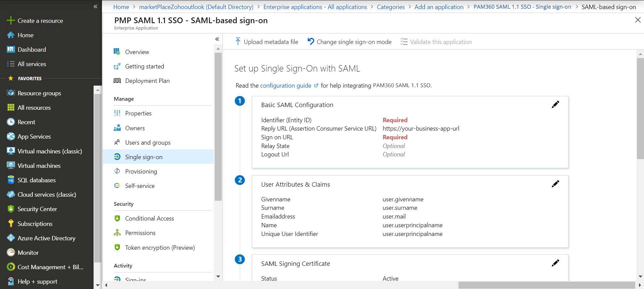This screenshot has height=289, width=644.
Task: Open Security Center in left sidebar
Action: pos(37,209)
